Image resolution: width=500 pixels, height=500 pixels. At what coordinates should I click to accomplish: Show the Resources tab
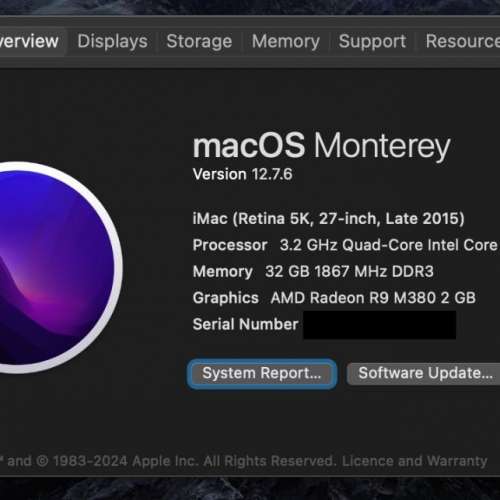(463, 41)
